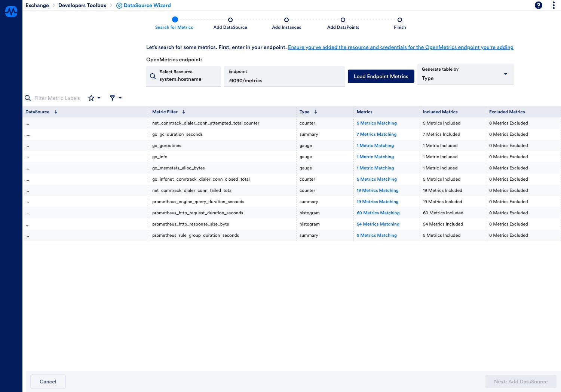Sort by the Metric Filter column arrow
561x392 pixels.
[x=184, y=112]
